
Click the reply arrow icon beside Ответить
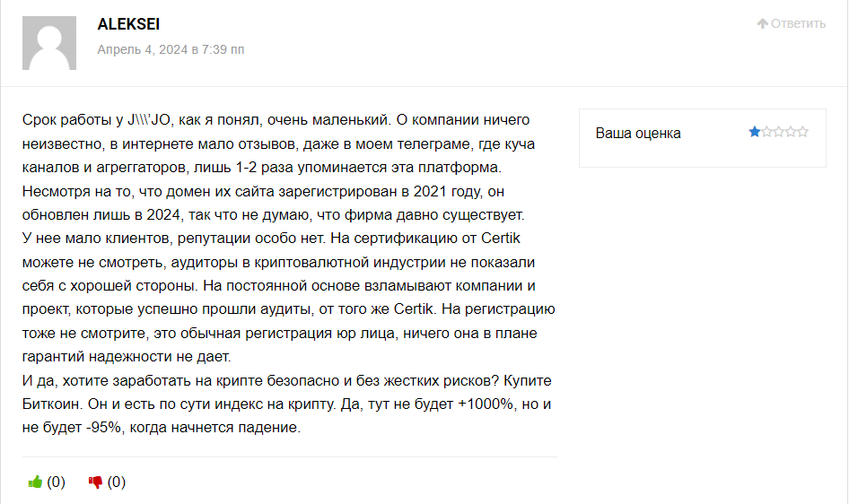click(762, 23)
